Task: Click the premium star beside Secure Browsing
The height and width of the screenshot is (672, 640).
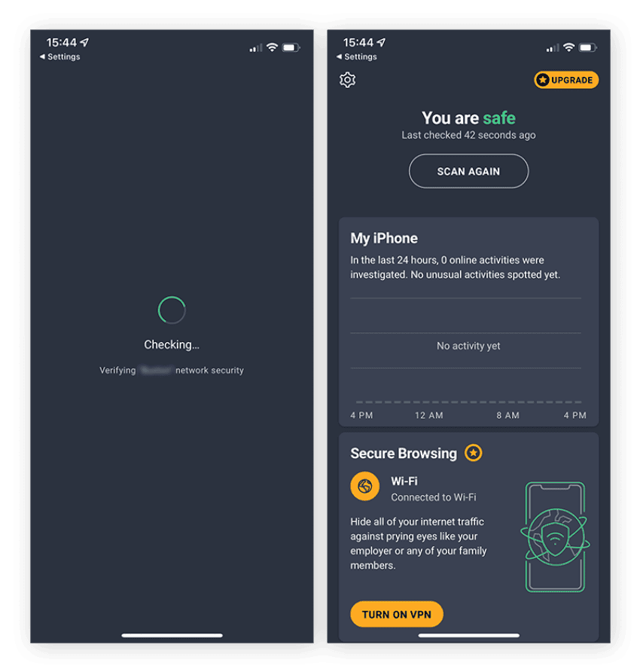Action: (473, 453)
